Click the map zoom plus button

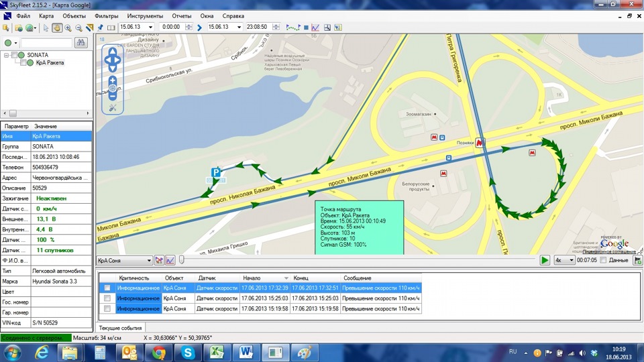(113, 80)
